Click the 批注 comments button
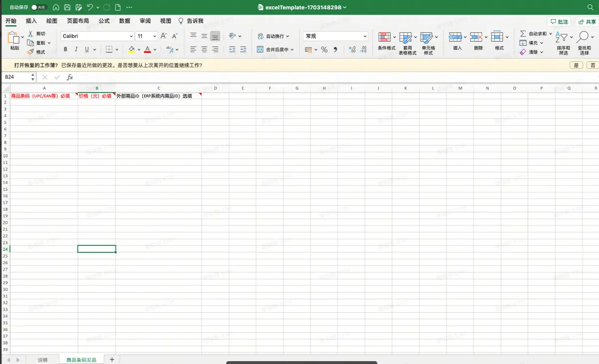599x364 pixels. (x=560, y=21)
